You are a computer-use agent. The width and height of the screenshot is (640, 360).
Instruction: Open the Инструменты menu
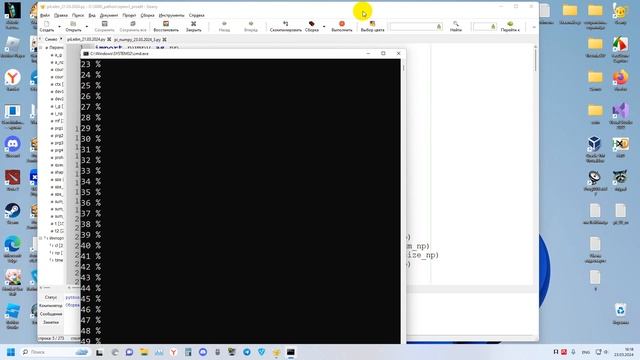tap(171, 15)
